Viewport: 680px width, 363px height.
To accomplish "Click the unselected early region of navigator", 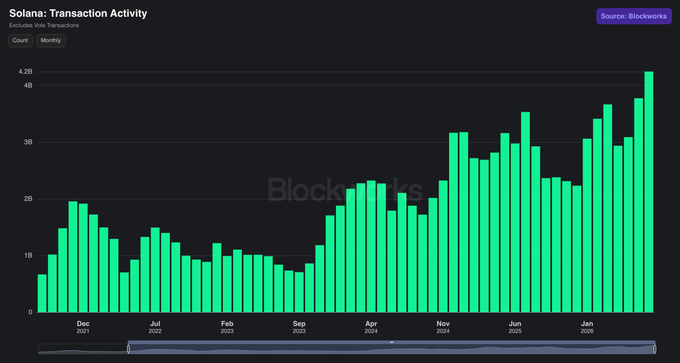I will point(82,349).
